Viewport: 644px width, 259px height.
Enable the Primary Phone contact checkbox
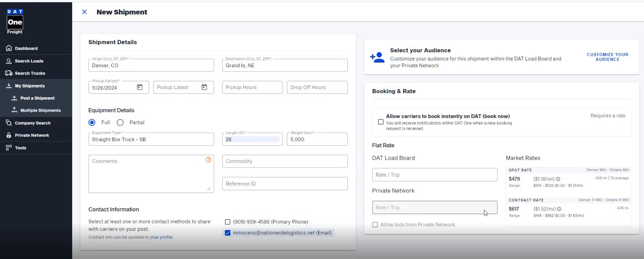228,222
